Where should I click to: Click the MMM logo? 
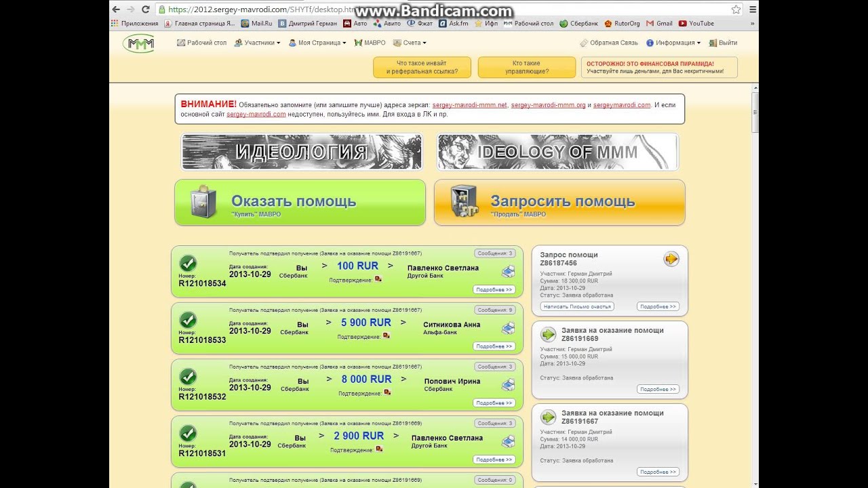[x=138, y=43]
